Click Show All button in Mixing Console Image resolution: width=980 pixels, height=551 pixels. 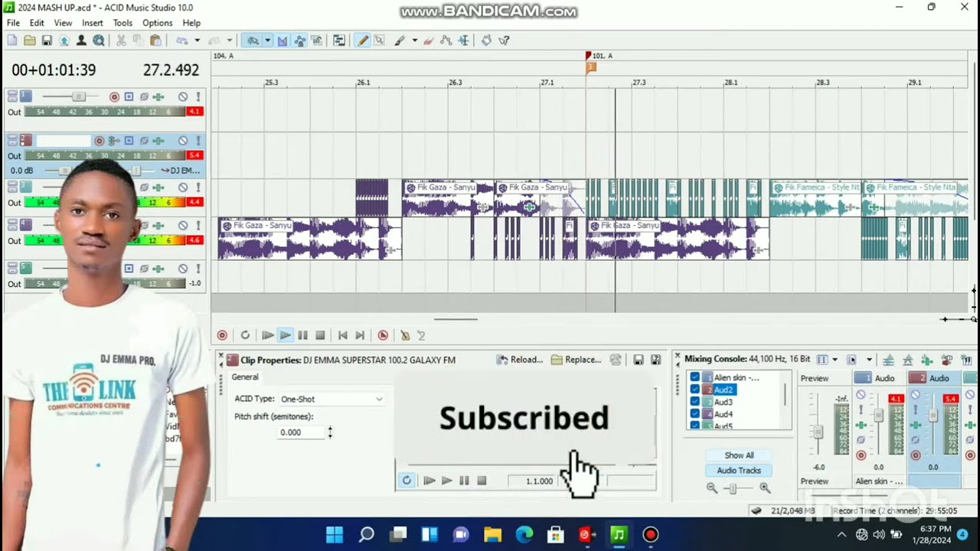(x=739, y=455)
